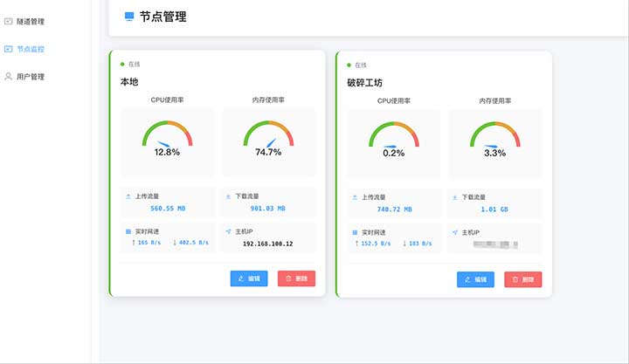Image resolution: width=629 pixels, height=364 pixels.
Task: Click the 在线 status text on 破碎工坊 card
Action: pos(361,65)
